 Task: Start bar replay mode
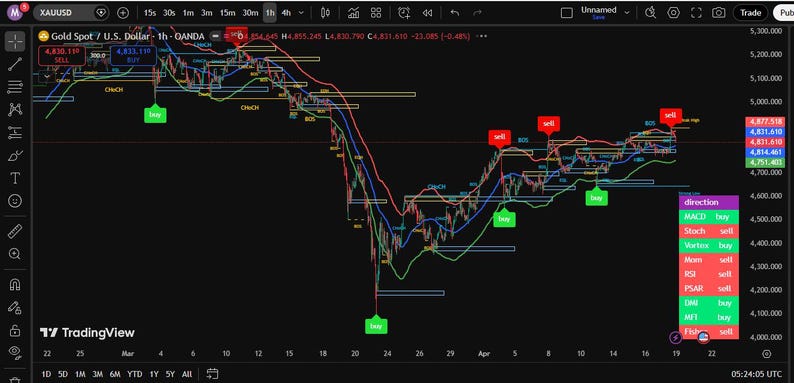coord(428,13)
